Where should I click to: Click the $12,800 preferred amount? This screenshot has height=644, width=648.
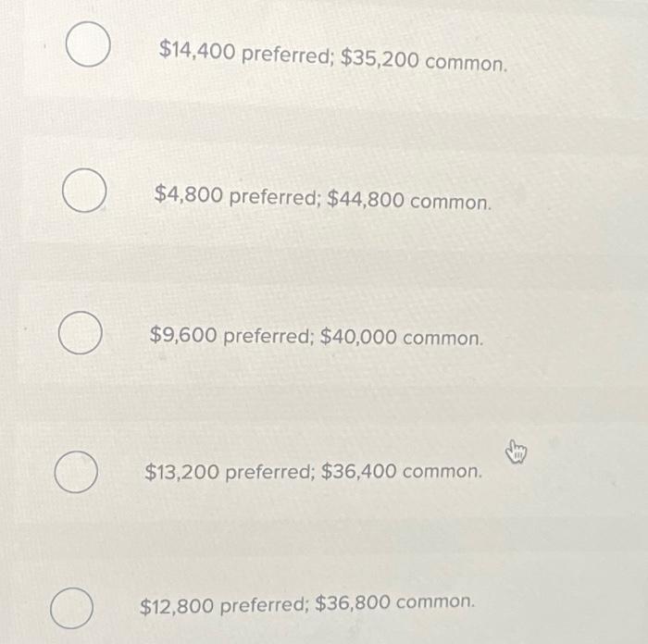coord(224,605)
